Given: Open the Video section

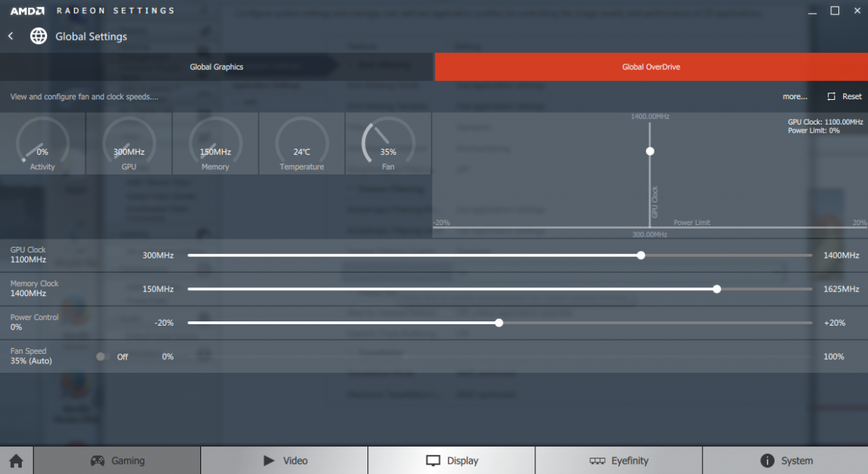Looking at the screenshot, I should 284,460.
